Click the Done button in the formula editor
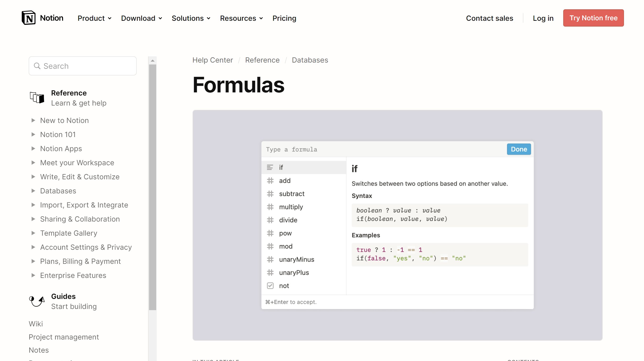The height and width of the screenshot is (361, 644). coord(519,149)
